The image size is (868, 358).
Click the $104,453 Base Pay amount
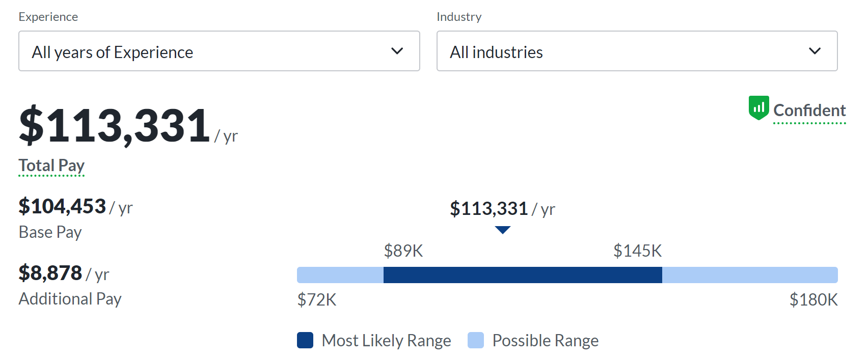pyautogui.click(x=62, y=206)
